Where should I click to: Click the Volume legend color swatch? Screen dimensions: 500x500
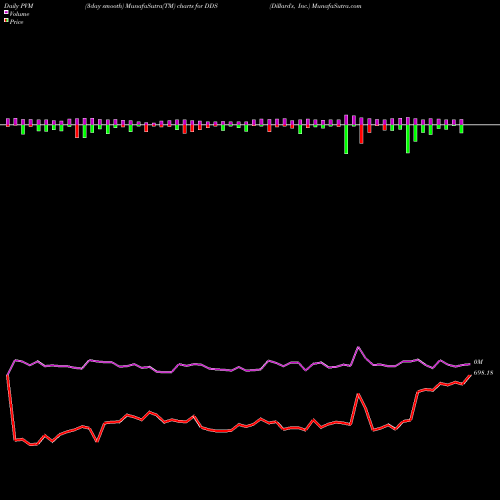(6, 12)
